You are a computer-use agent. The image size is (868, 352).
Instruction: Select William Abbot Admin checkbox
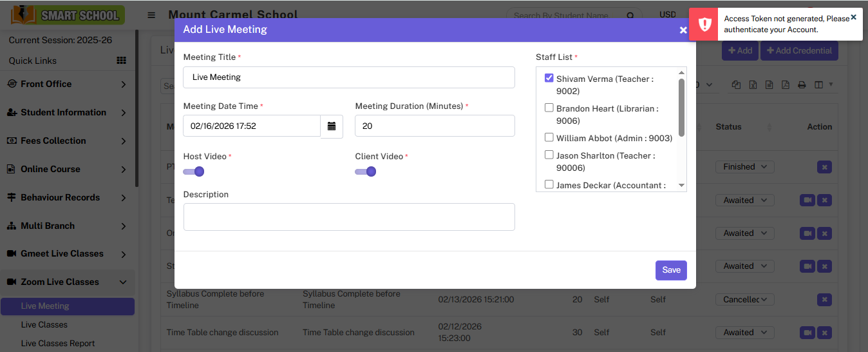[549, 137]
